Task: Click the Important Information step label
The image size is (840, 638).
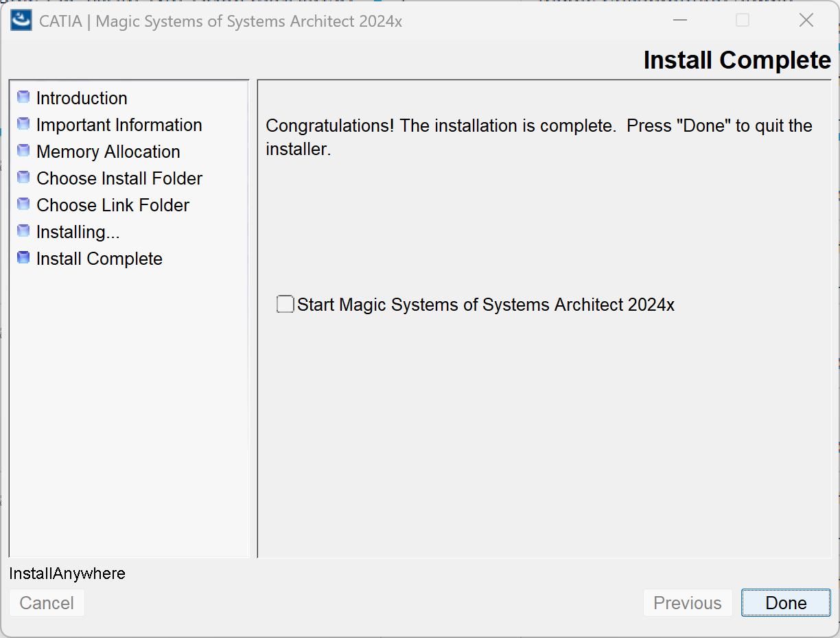Action: (119, 125)
